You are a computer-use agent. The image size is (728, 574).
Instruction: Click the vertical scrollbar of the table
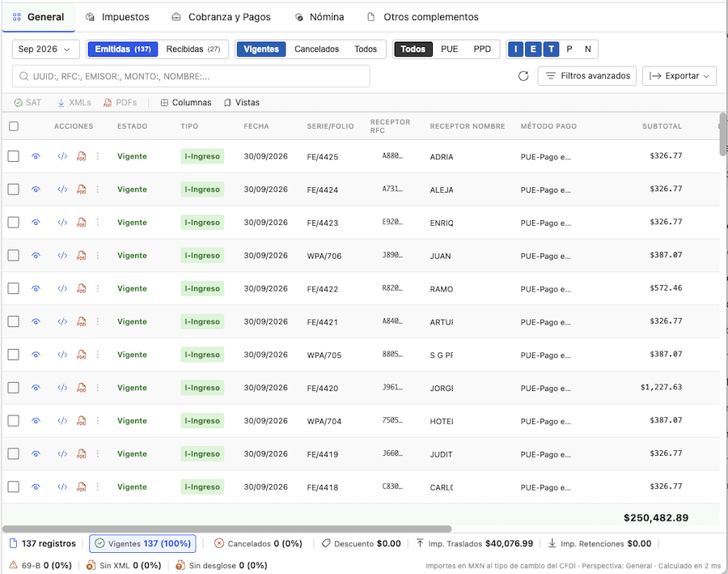point(723,134)
